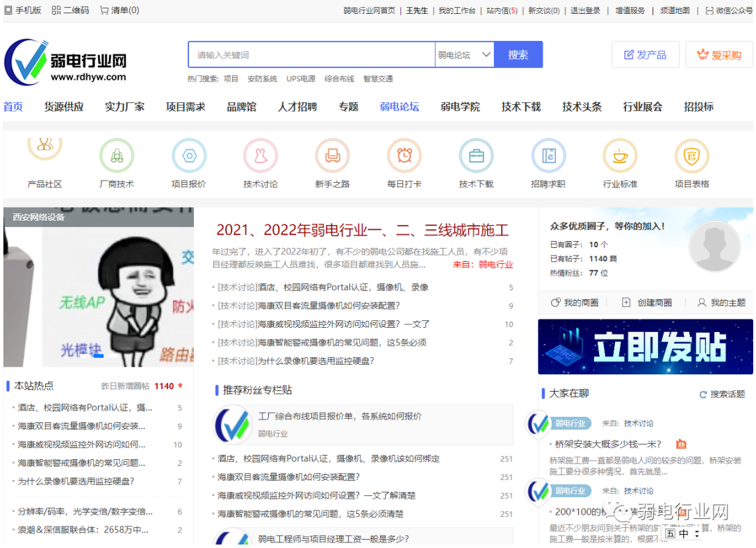Go to the 货源供应 navigation tab
756x548 pixels.
point(64,107)
